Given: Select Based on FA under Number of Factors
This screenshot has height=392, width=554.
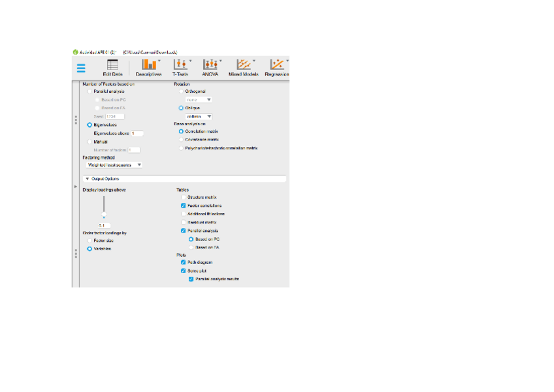Looking at the screenshot, I should [x=97, y=108].
